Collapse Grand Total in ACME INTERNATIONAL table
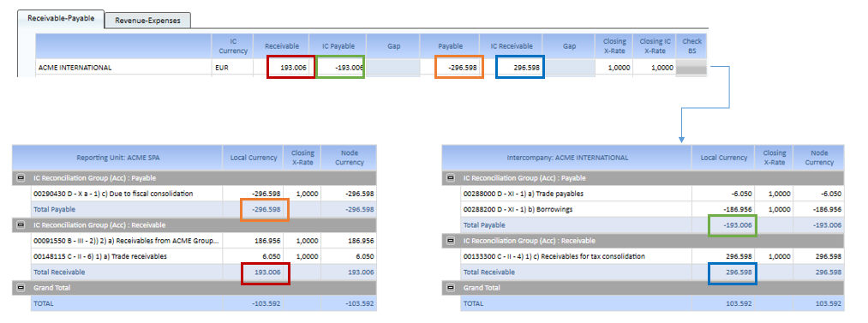The width and height of the screenshot is (868, 323). [451, 288]
